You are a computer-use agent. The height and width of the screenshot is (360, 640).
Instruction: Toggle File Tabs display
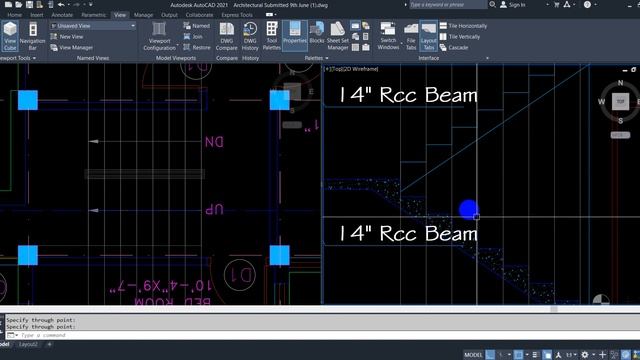click(411, 36)
